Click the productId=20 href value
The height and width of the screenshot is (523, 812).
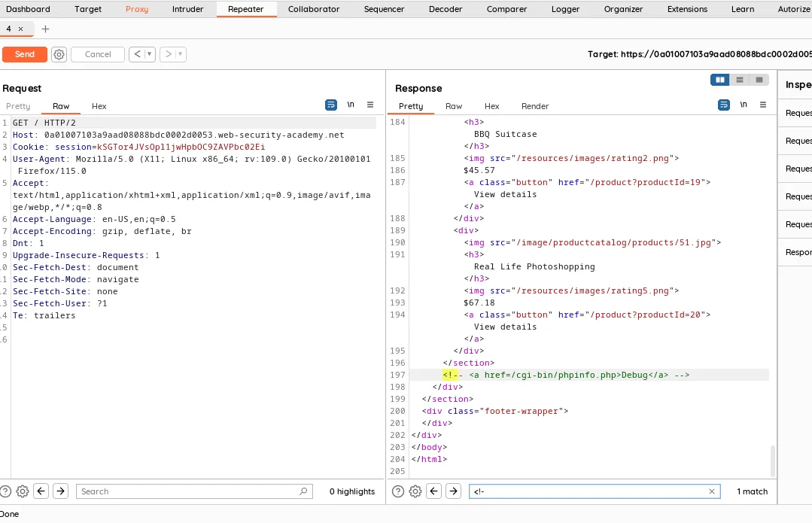(645, 315)
